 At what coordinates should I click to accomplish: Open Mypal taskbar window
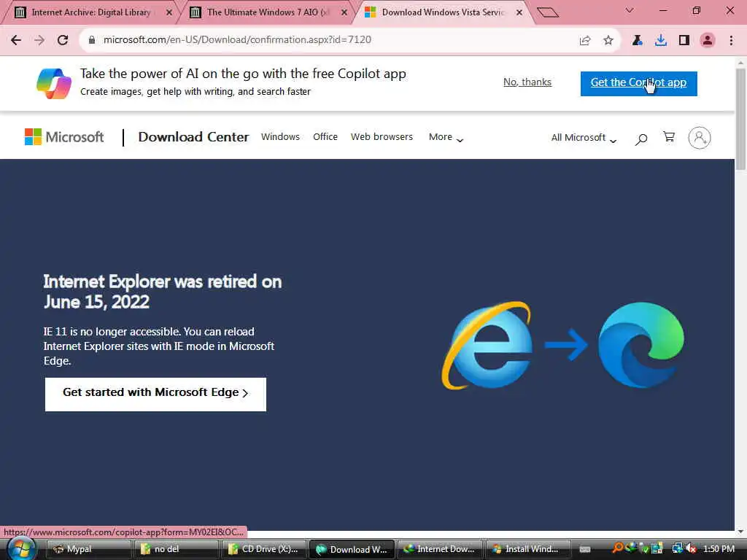88,549
